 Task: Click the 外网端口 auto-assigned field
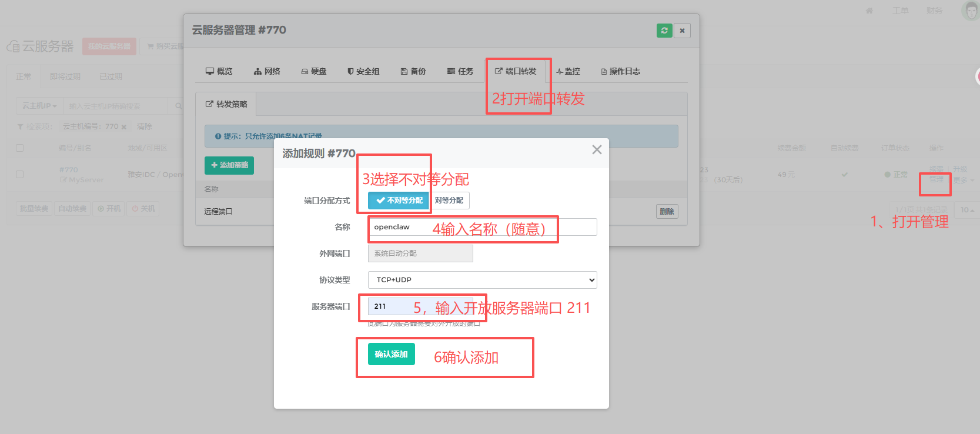point(420,253)
